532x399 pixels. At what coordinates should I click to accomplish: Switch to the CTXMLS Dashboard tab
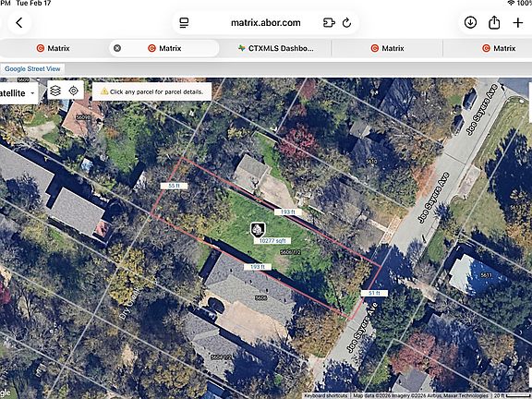coord(275,48)
